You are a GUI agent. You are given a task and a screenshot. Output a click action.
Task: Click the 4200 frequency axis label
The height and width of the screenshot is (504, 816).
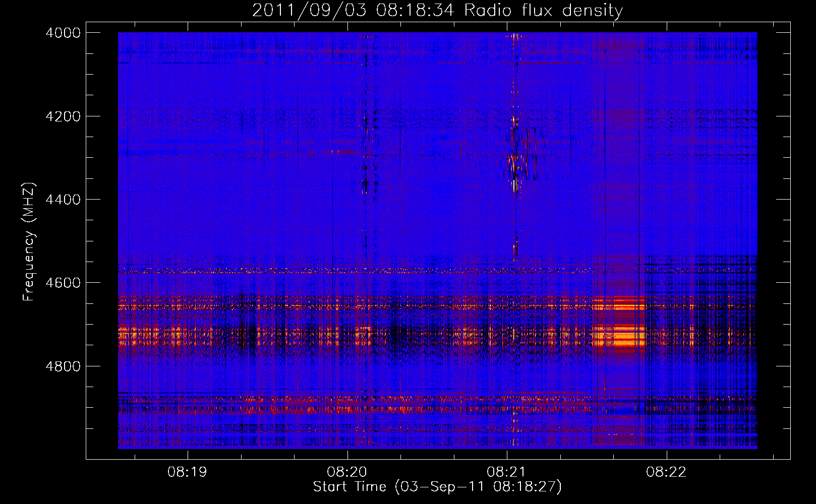tap(63, 116)
